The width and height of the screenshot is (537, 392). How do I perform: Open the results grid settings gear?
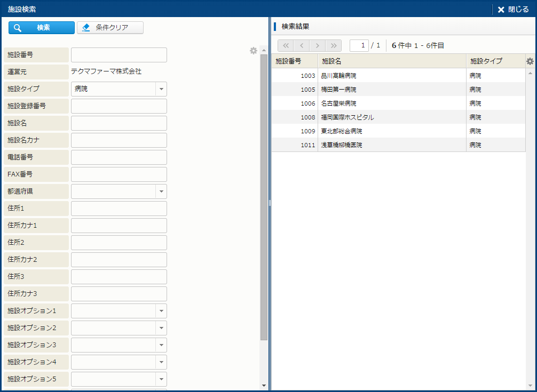pos(530,61)
